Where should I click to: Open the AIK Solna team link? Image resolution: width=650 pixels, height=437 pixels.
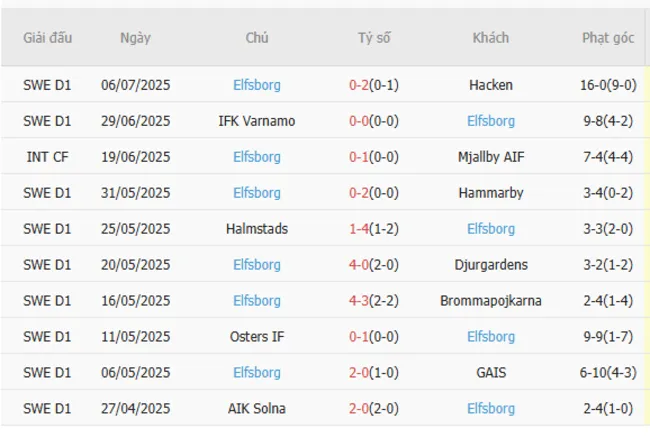(256, 409)
